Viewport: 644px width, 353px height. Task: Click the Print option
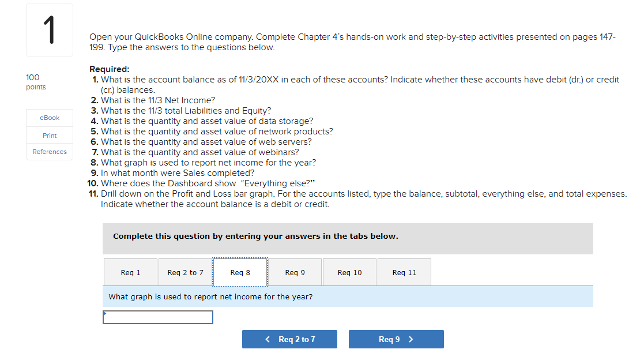pos(49,135)
